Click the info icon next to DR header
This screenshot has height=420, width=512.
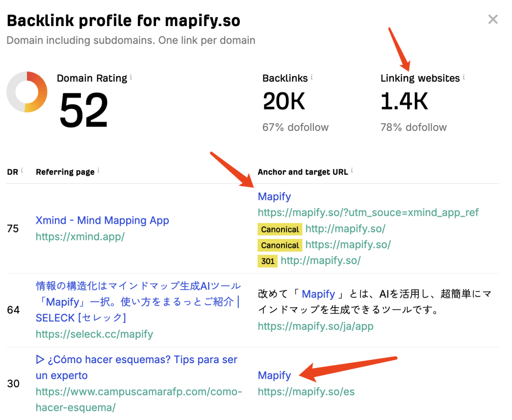click(x=22, y=170)
